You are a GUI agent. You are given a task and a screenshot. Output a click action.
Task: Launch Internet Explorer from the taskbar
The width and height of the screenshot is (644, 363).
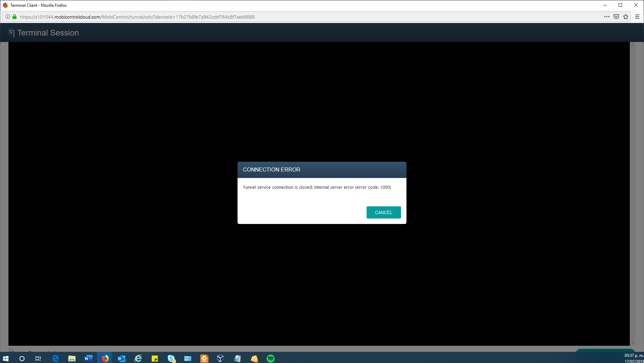click(138, 358)
